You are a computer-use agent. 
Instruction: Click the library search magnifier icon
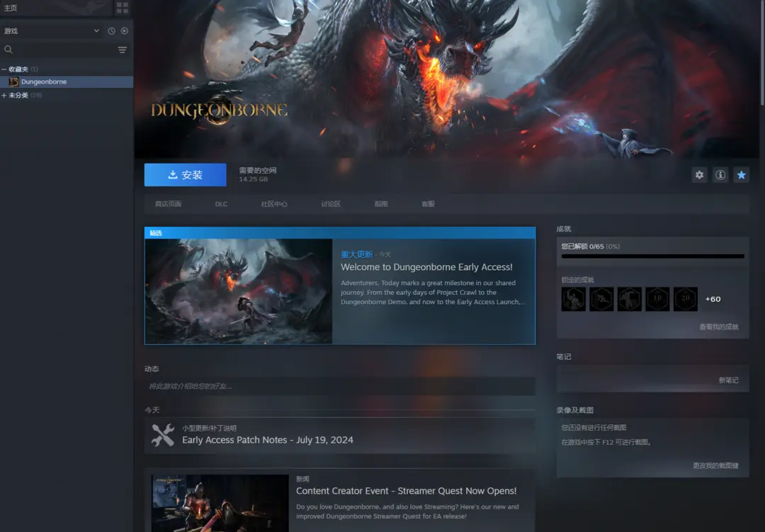[x=8, y=50]
